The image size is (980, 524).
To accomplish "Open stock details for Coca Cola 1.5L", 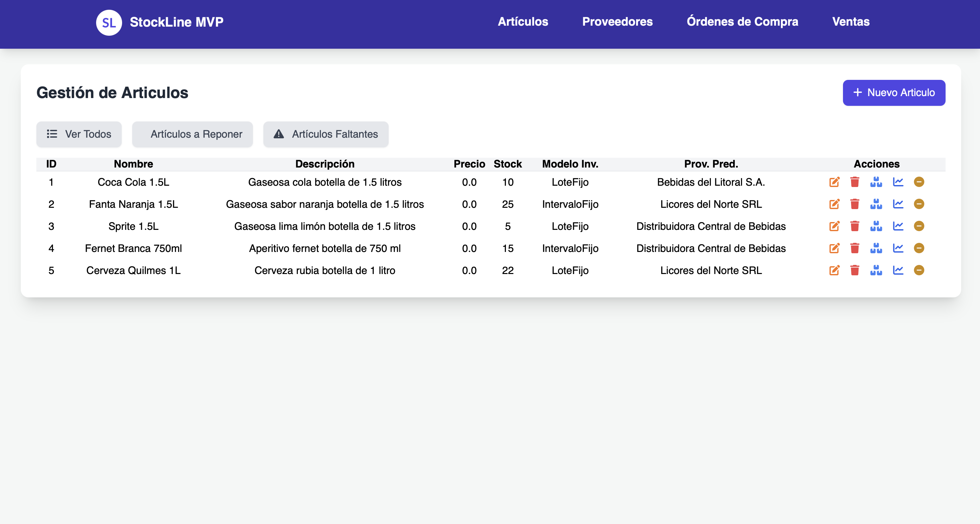I will coord(876,182).
